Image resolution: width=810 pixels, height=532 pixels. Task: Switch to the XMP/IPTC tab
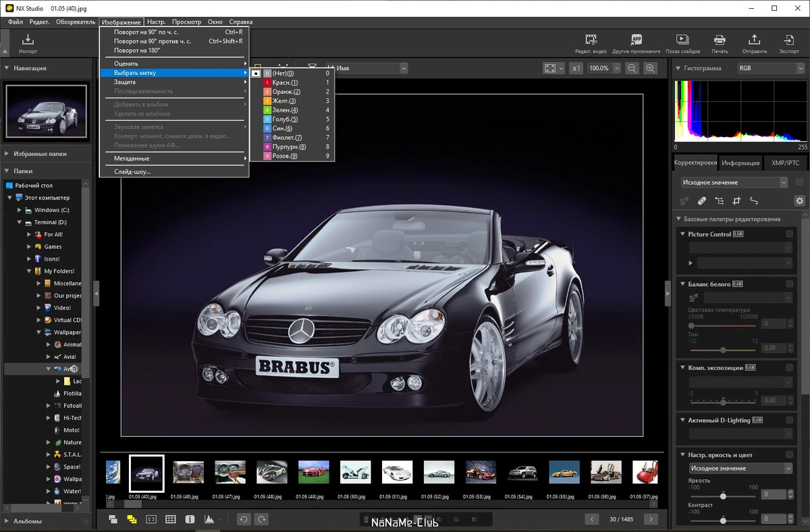[785, 163]
